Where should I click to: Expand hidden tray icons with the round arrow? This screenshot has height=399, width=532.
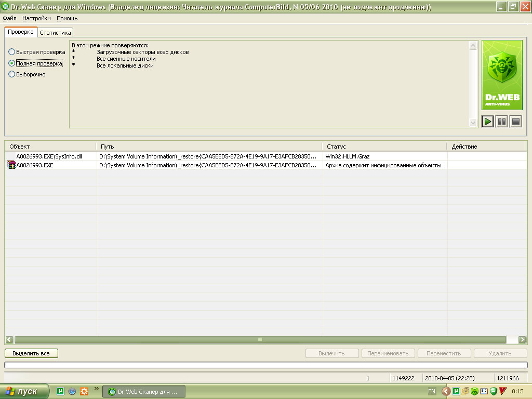(x=446, y=391)
